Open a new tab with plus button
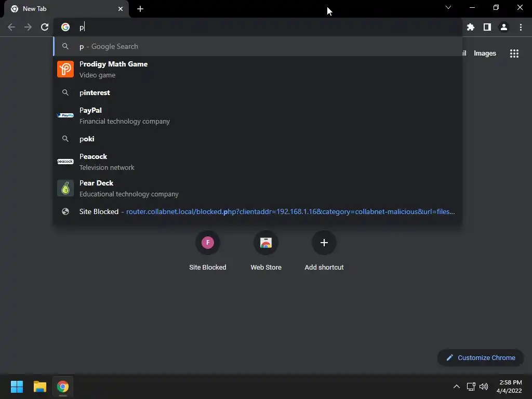The height and width of the screenshot is (399, 532). 140,9
